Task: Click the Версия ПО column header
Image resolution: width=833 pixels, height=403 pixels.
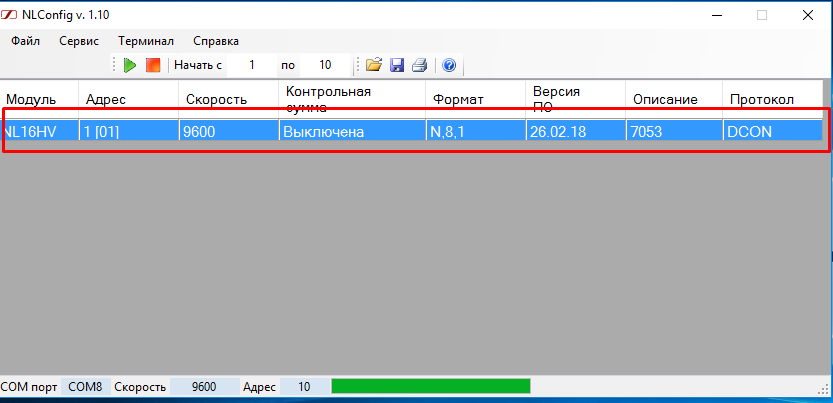Action: click(x=575, y=99)
